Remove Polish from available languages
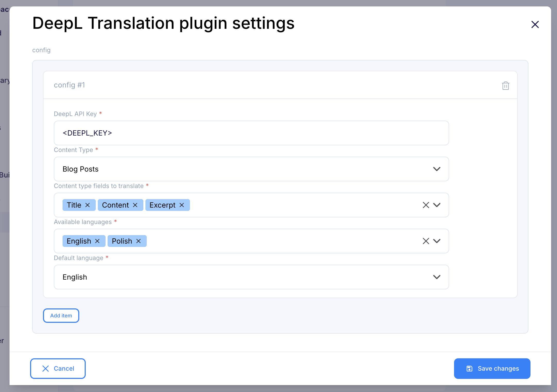 pos(138,241)
